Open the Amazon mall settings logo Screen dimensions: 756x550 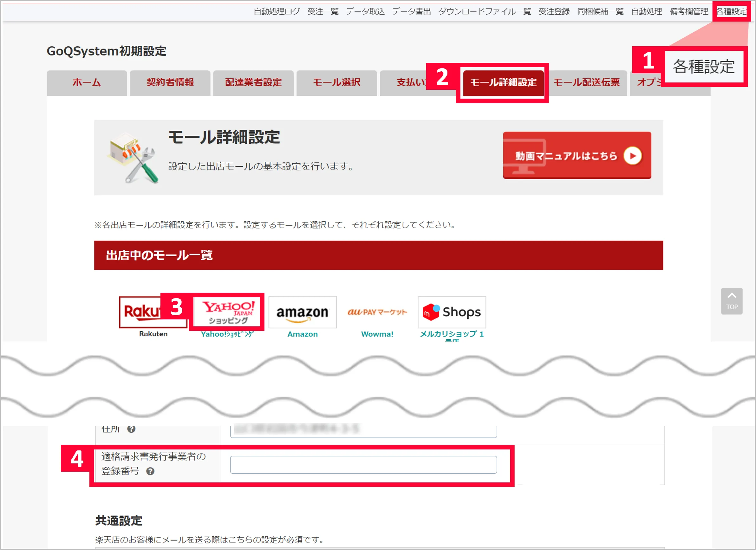302,312
